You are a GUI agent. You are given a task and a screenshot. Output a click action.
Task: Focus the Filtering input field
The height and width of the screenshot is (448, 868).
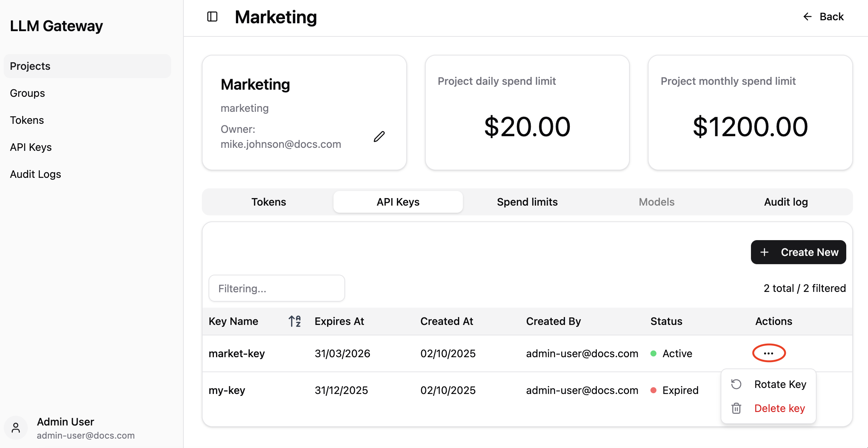pyautogui.click(x=277, y=288)
